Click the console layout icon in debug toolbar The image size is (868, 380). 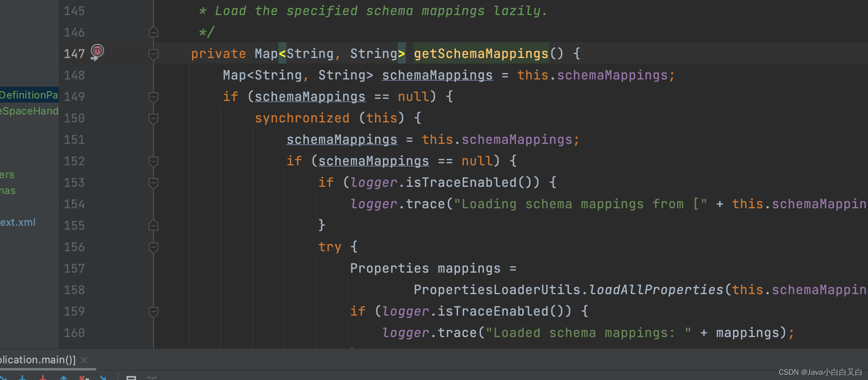pos(131,378)
